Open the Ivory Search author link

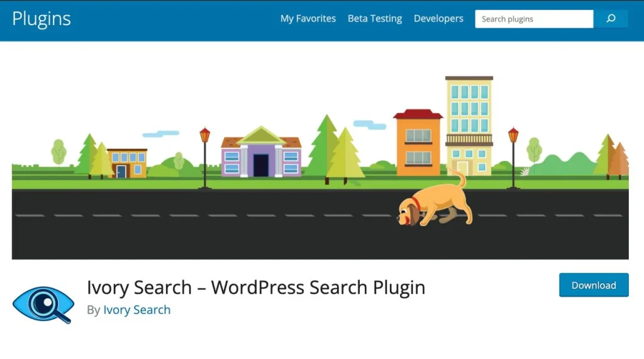[136, 310]
